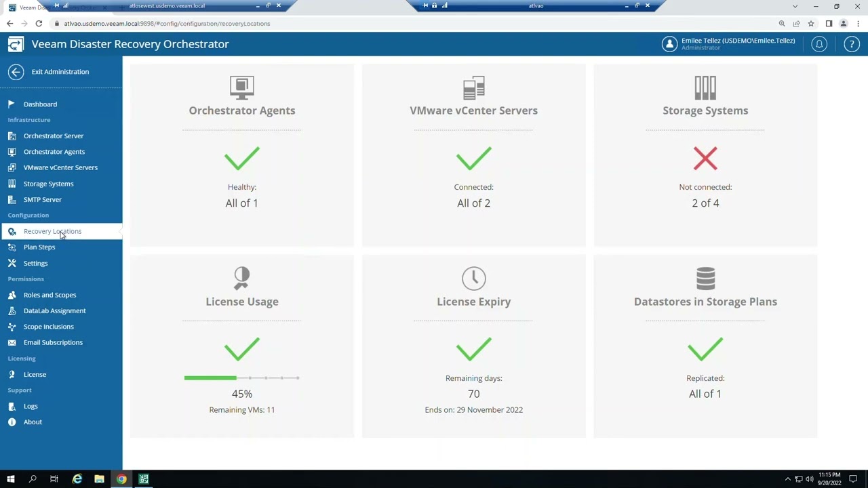Viewport: 868px width, 488px height.
Task: Click the Settings wrench icon in sidebar
Action: point(12,263)
